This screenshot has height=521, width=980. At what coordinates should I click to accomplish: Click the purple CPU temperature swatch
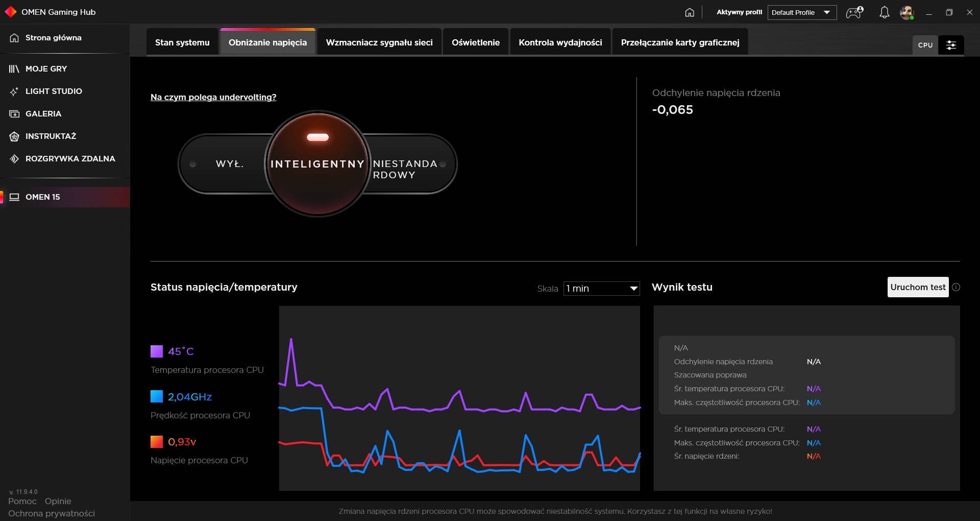(157, 351)
